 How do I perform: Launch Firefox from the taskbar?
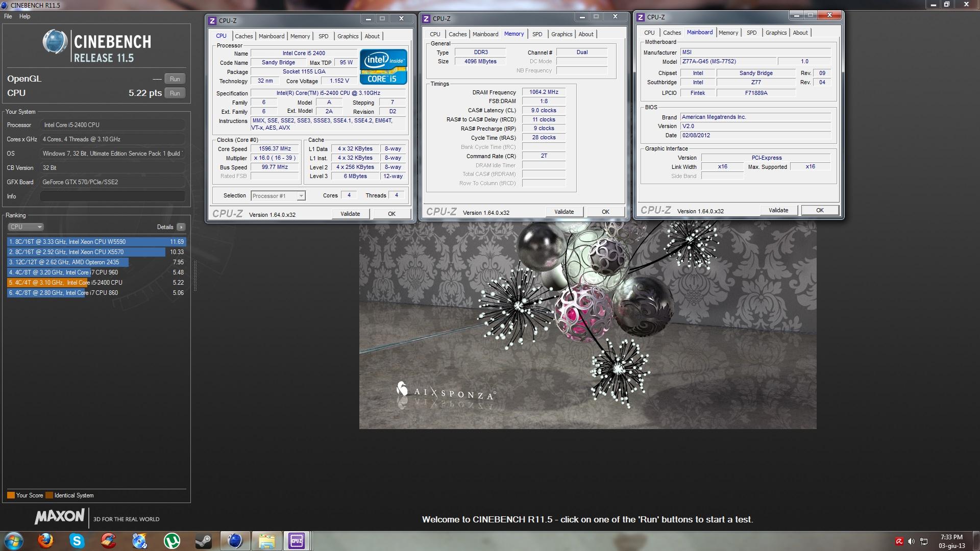pyautogui.click(x=46, y=541)
